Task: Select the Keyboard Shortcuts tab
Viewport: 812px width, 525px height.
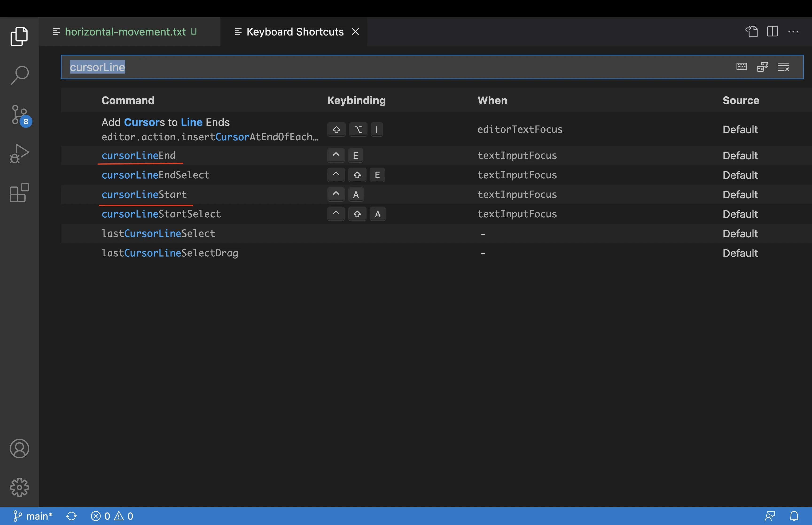Action: (294, 31)
